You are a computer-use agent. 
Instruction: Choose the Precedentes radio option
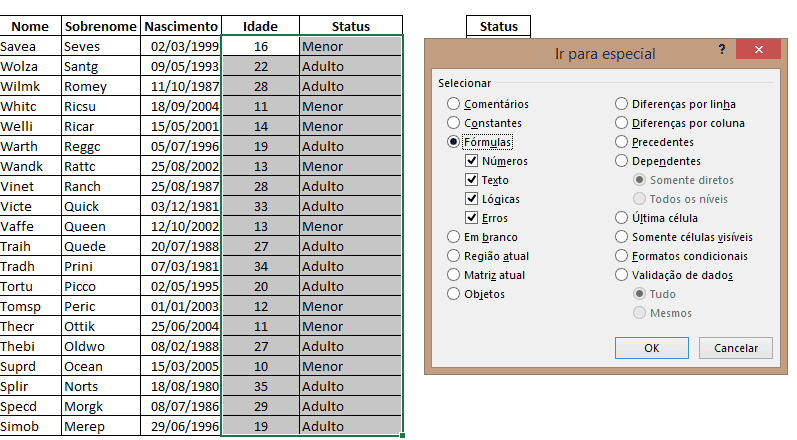click(x=622, y=142)
